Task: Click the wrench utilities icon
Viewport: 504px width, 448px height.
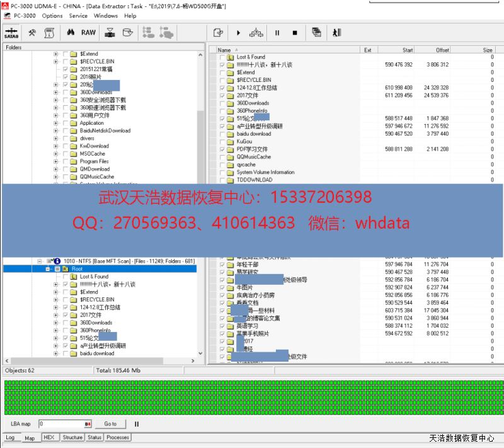Action: 31,33
